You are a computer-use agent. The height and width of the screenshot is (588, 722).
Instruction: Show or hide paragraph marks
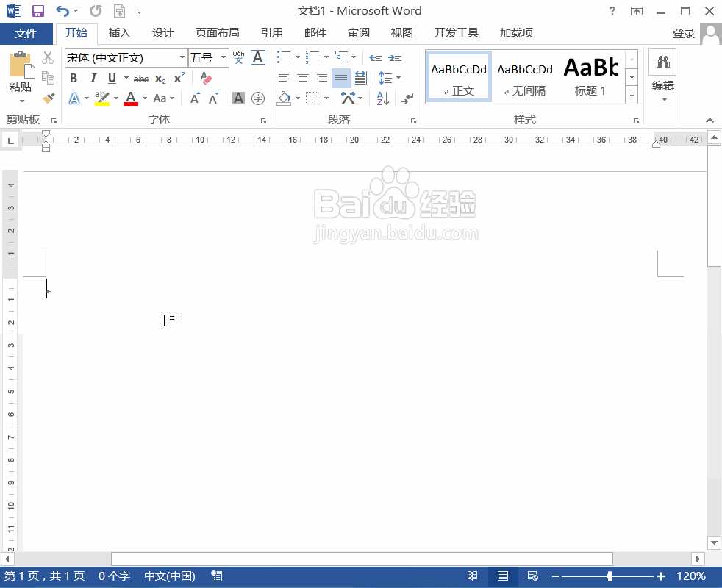[407, 98]
